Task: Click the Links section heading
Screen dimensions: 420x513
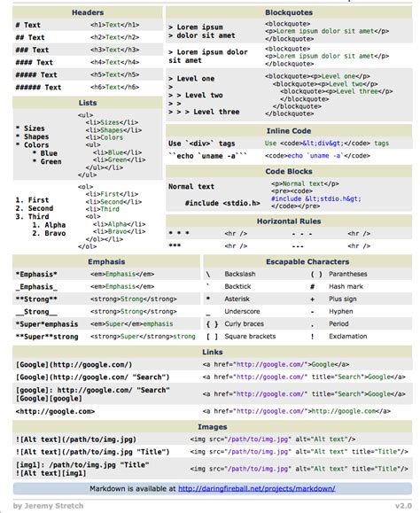Action: (213, 352)
